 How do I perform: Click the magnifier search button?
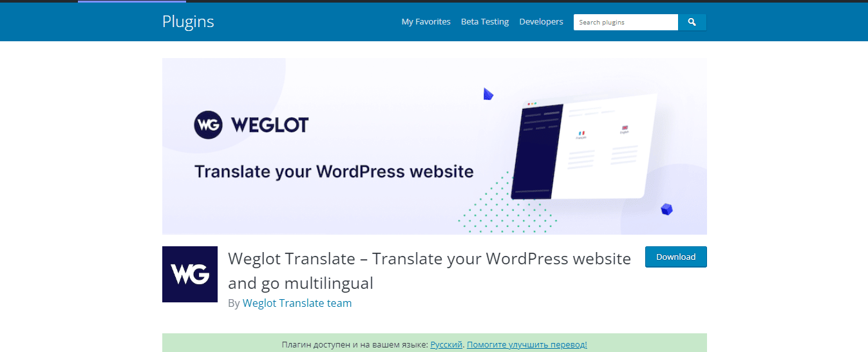(692, 22)
